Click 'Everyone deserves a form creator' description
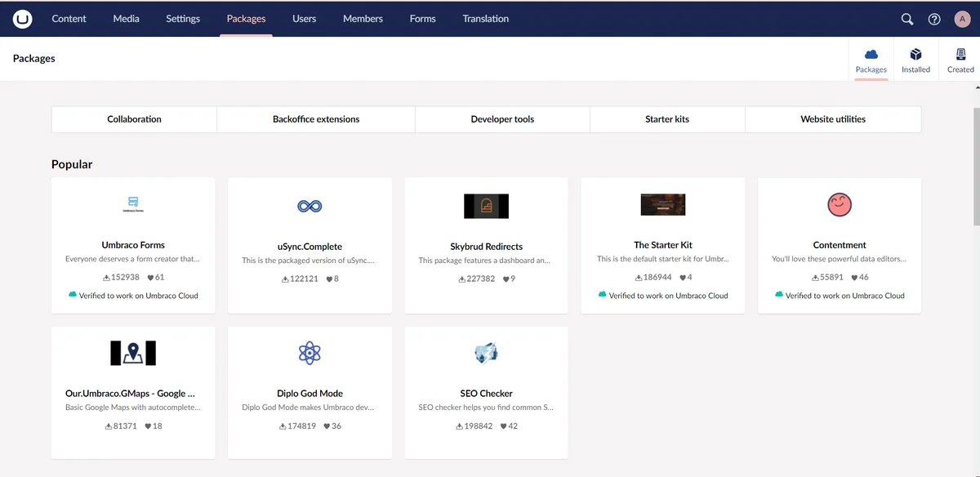 pyautogui.click(x=132, y=259)
